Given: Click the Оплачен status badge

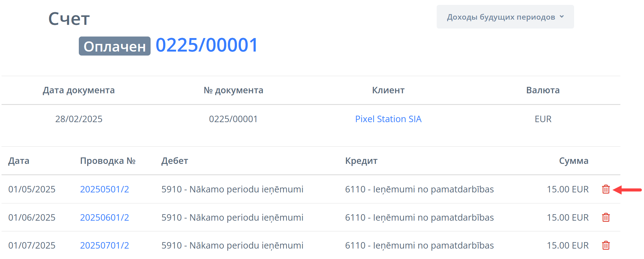Looking at the screenshot, I should [114, 46].
